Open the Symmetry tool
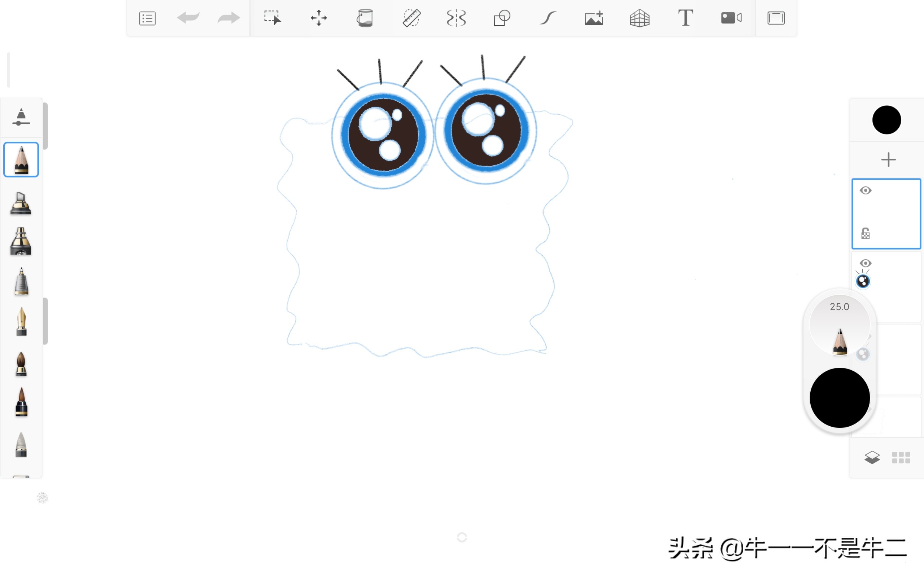 point(456,18)
